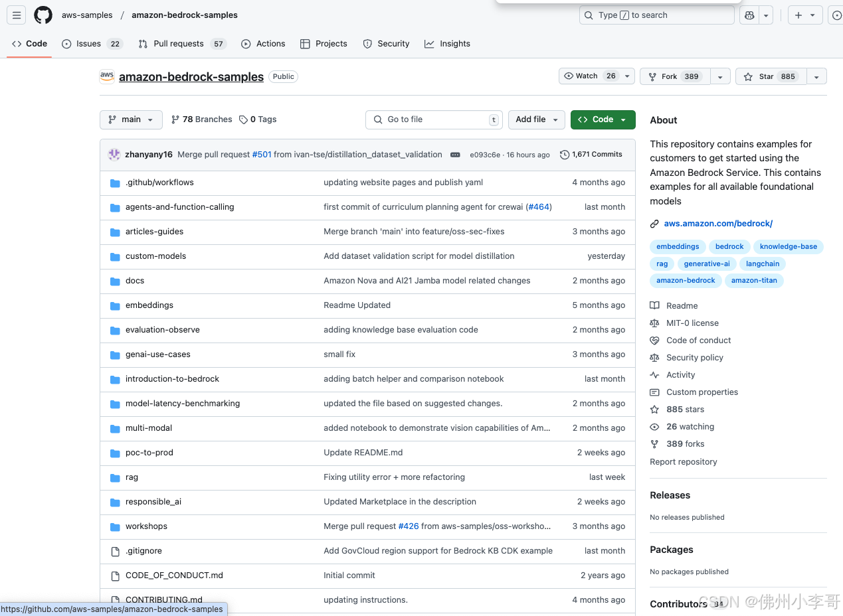
Task: Select the embeddings topic tag
Action: (678, 247)
